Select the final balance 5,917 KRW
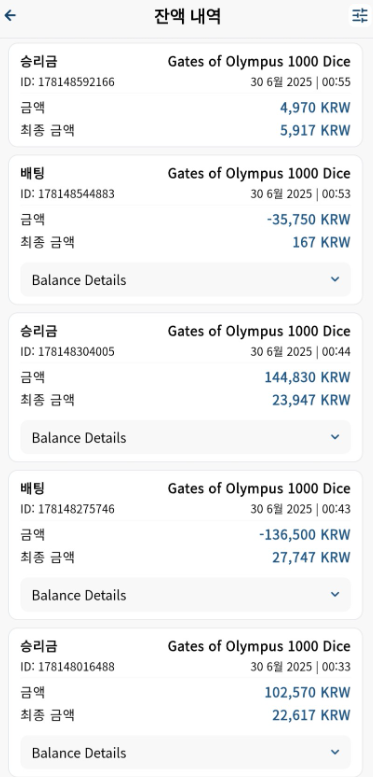Screen dimensions: 373x777 tap(315, 130)
